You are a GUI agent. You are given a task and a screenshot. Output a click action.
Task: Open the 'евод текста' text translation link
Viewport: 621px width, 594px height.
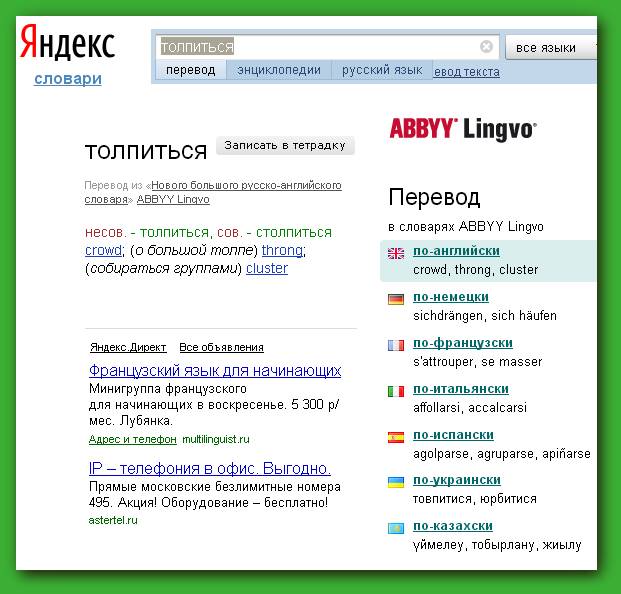[x=467, y=72]
